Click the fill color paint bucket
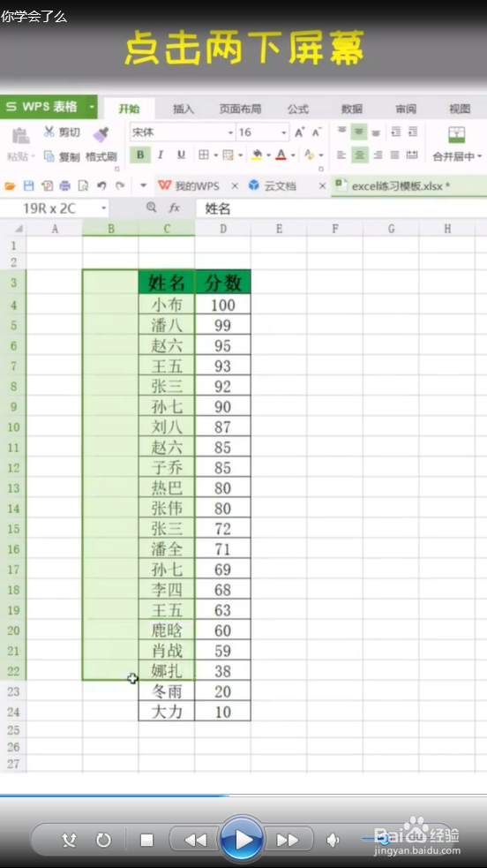Image resolution: width=487 pixels, height=868 pixels. (257, 155)
